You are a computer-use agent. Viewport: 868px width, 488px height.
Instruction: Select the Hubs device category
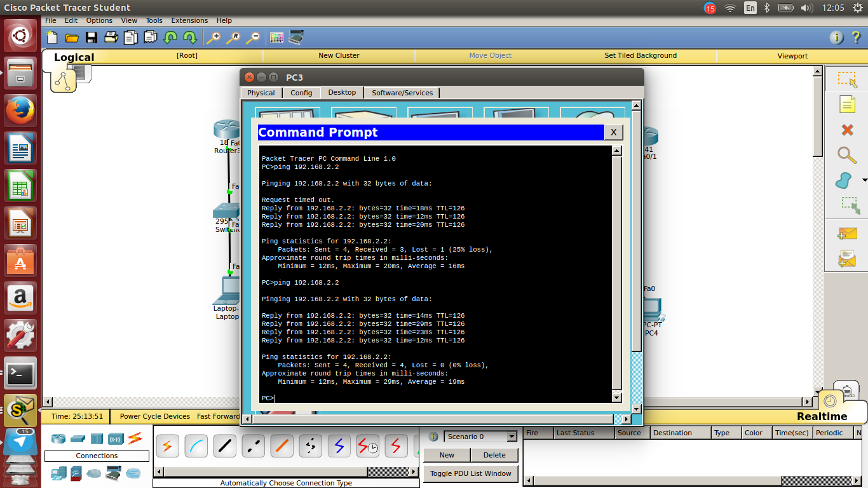(x=97, y=438)
